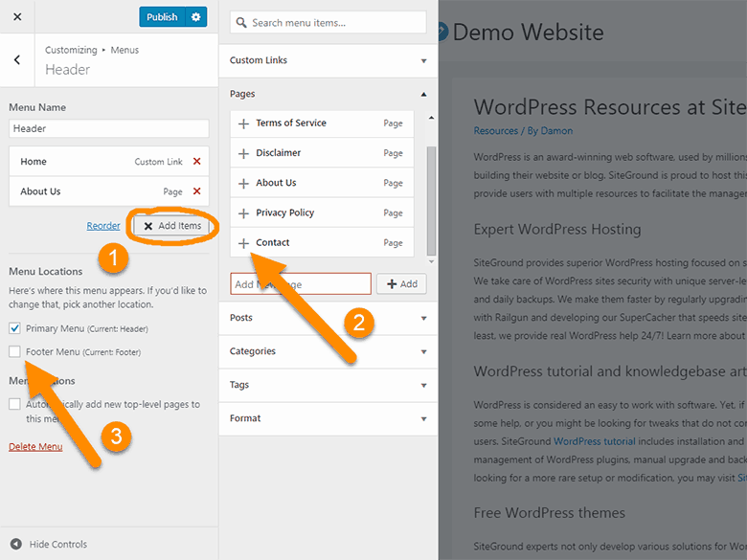Open the WordPress tutorial link in the preview
Screen dimensions: 747x560
595,441
